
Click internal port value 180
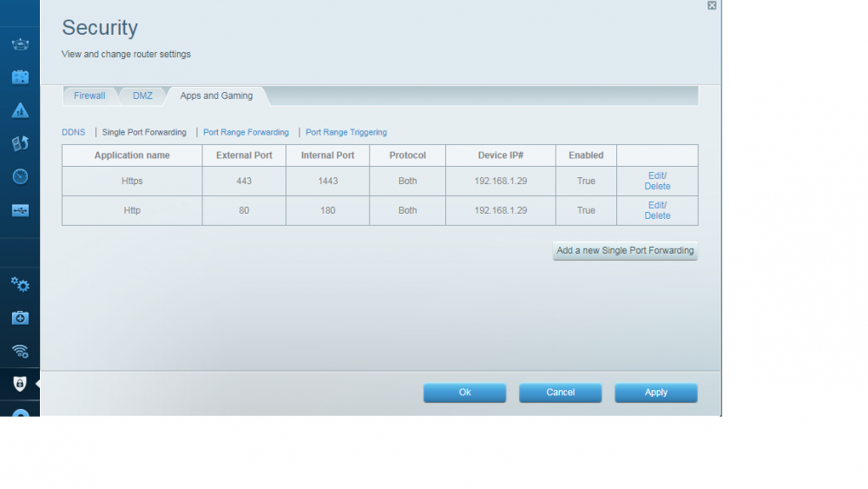point(328,210)
